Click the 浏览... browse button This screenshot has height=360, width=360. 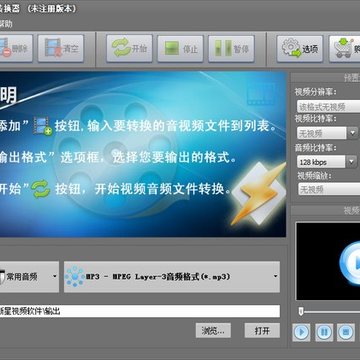tap(213, 331)
